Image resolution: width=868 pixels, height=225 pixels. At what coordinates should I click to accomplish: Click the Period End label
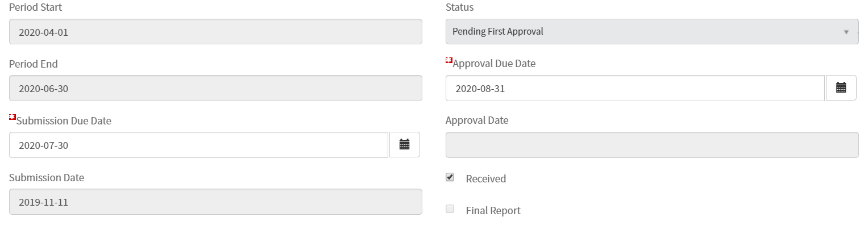click(34, 64)
